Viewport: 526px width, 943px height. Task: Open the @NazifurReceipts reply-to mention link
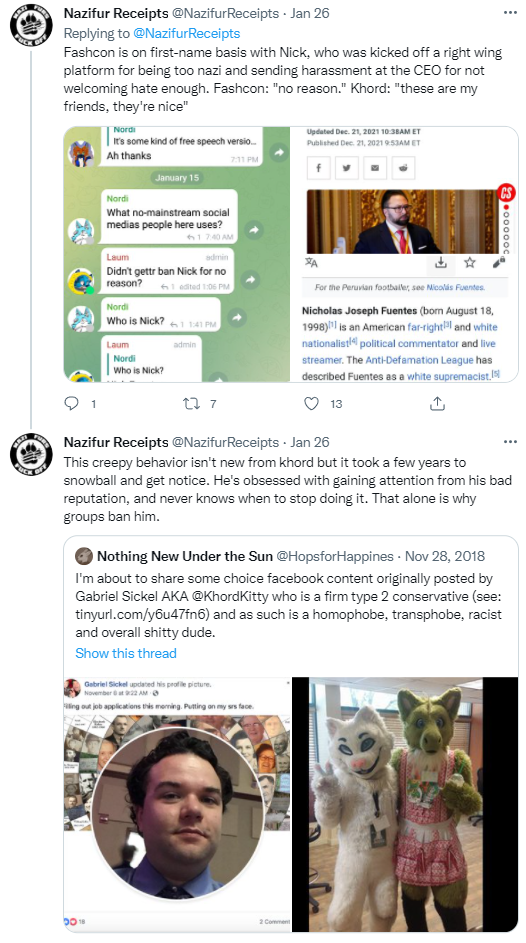(188, 33)
